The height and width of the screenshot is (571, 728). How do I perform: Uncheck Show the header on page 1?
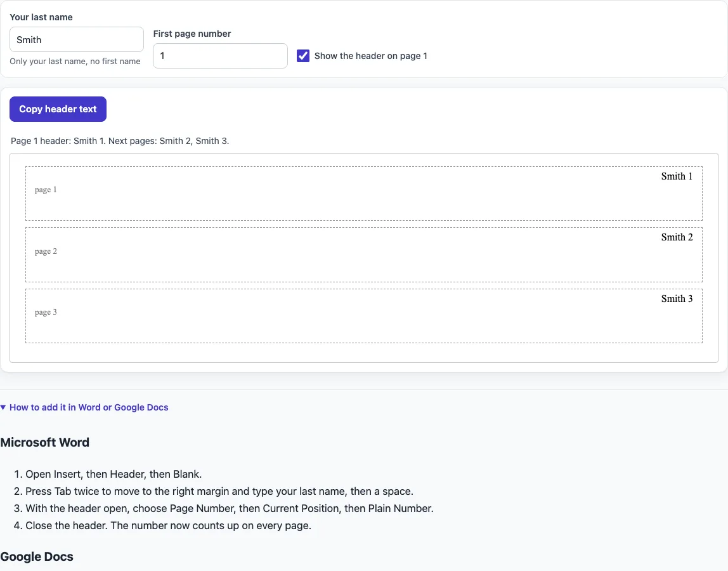[303, 56]
